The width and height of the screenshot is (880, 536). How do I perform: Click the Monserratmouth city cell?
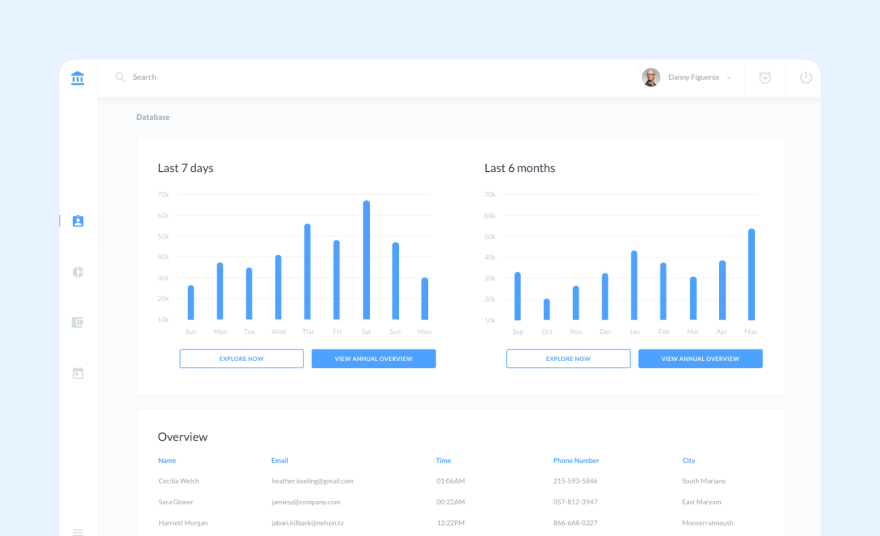[x=707, y=523]
